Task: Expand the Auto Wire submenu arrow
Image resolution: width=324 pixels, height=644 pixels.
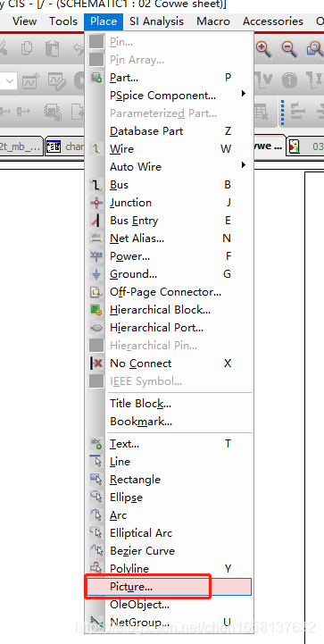Action: point(244,165)
